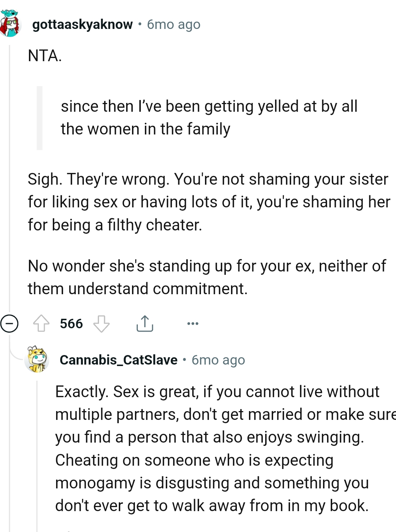
Task: Click the 6mo ago timestamp on the top comment
Action: (x=173, y=24)
